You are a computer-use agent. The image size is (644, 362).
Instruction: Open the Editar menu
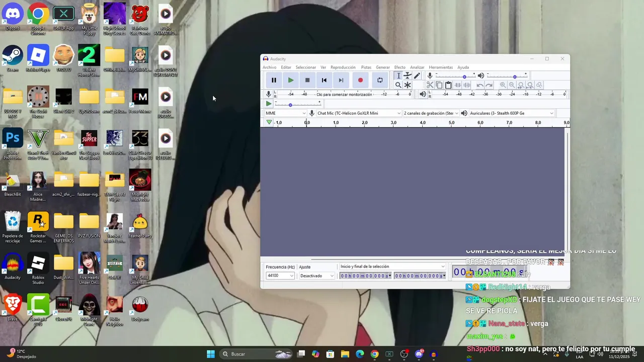click(x=286, y=67)
